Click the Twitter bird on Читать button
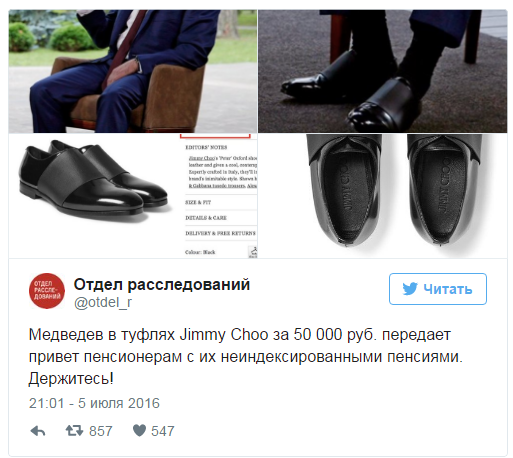 click(x=410, y=289)
